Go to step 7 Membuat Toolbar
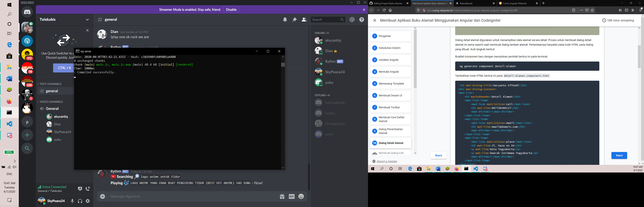The height and width of the screenshot is (207, 644). (390, 107)
